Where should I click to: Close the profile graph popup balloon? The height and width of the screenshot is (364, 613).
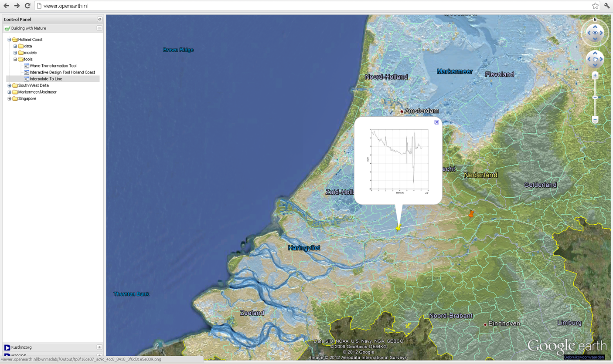click(x=436, y=122)
